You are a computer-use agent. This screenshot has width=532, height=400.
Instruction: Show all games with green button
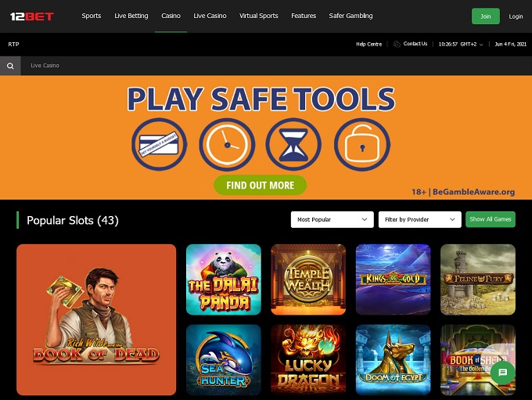491,219
